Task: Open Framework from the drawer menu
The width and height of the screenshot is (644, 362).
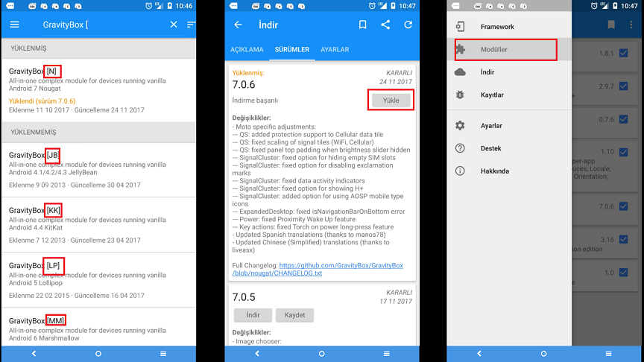Action: [509, 27]
